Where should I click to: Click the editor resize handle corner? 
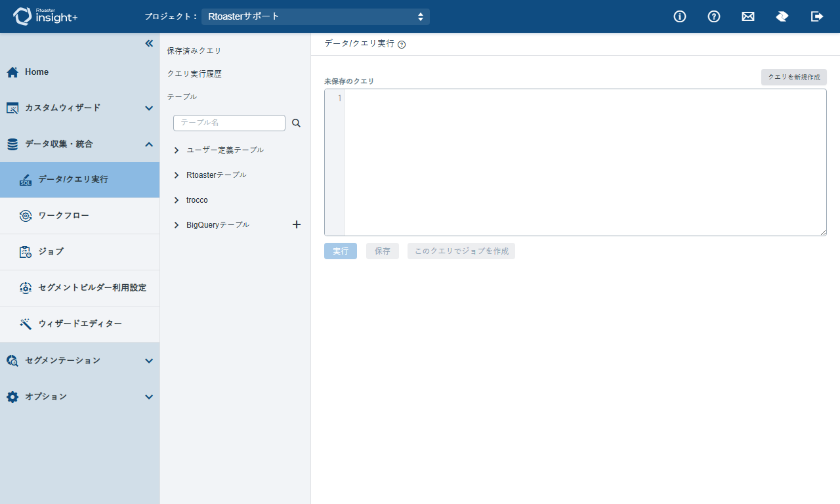pos(823,232)
